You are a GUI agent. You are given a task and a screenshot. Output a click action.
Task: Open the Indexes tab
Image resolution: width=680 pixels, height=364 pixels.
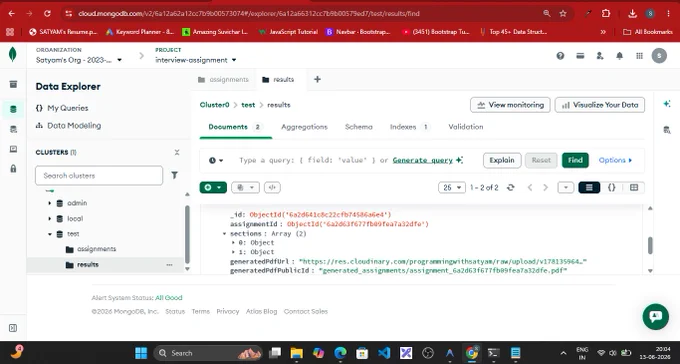tap(409, 127)
